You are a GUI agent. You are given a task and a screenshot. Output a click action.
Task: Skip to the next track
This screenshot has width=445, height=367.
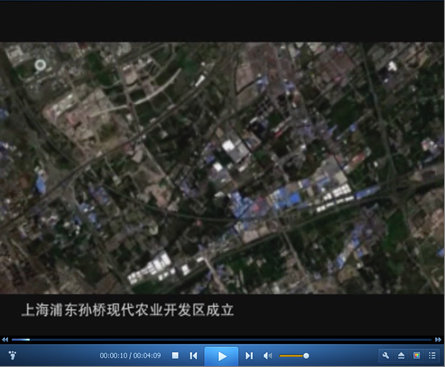[x=249, y=356]
